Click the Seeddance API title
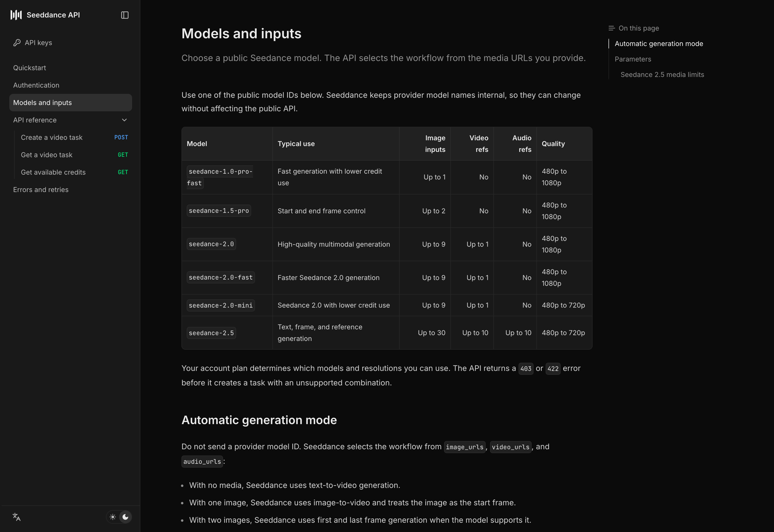 coord(53,15)
